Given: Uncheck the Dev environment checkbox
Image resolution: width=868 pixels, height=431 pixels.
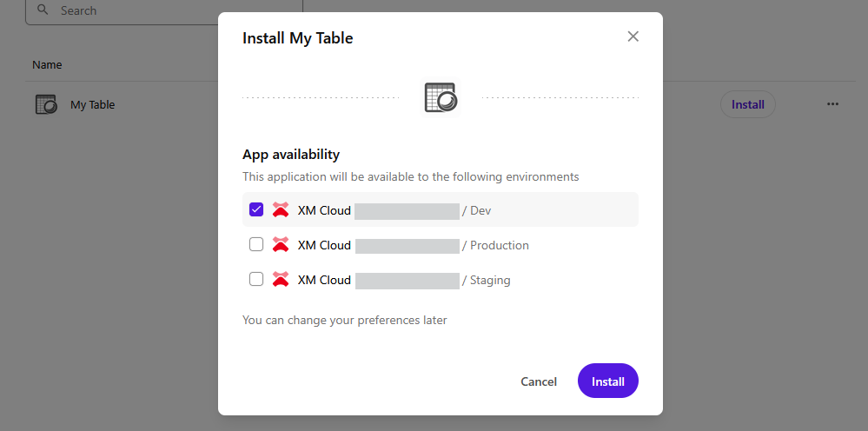Looking at the screenshot, I should [x=256, y=209].
